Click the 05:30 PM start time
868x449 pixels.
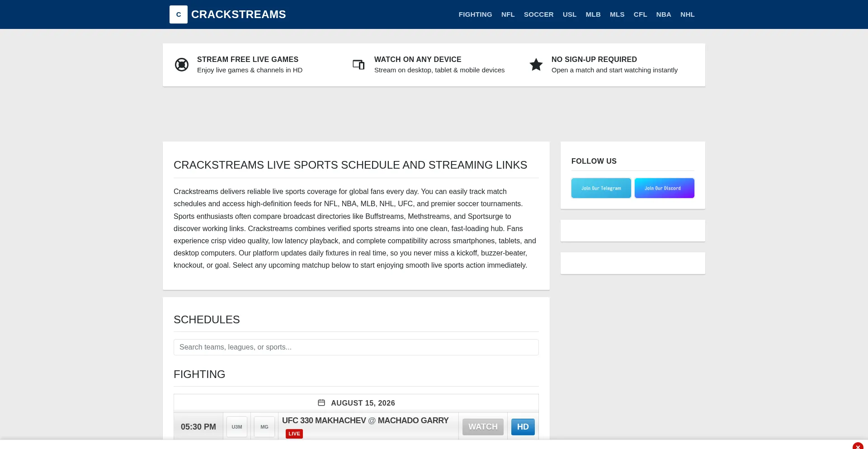point(198,427)
